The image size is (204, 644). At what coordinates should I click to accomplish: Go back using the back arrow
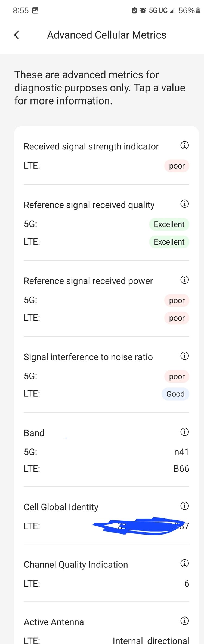(x=17, y=35)
